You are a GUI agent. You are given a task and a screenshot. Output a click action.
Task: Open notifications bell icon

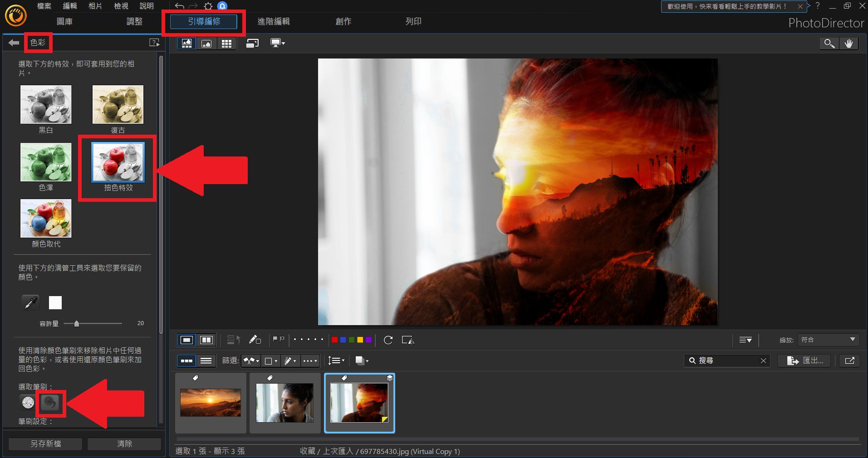point(222,6)
